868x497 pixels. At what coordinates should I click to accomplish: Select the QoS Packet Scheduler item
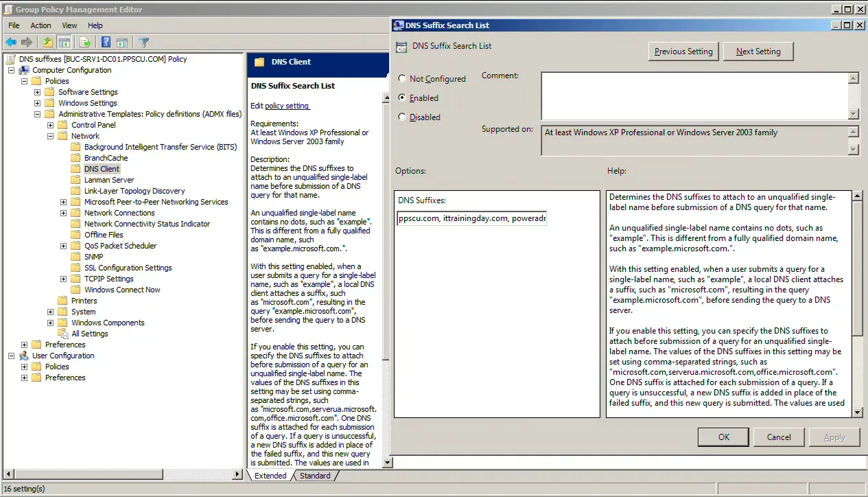point(120,246)
